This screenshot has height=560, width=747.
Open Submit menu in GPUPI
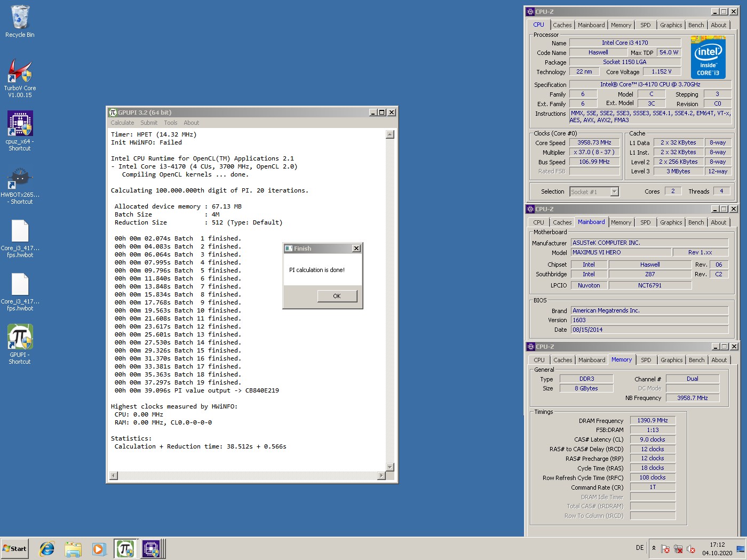[x=149, y=123]
